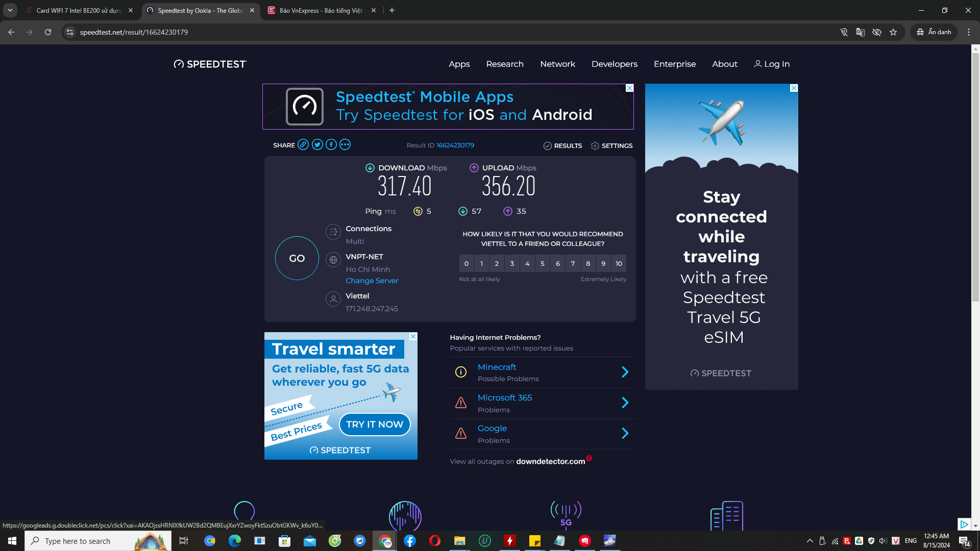Viewport: 980px width, 551px height.
Task: Open the Enterprise menu
Action: click(675, 64)
